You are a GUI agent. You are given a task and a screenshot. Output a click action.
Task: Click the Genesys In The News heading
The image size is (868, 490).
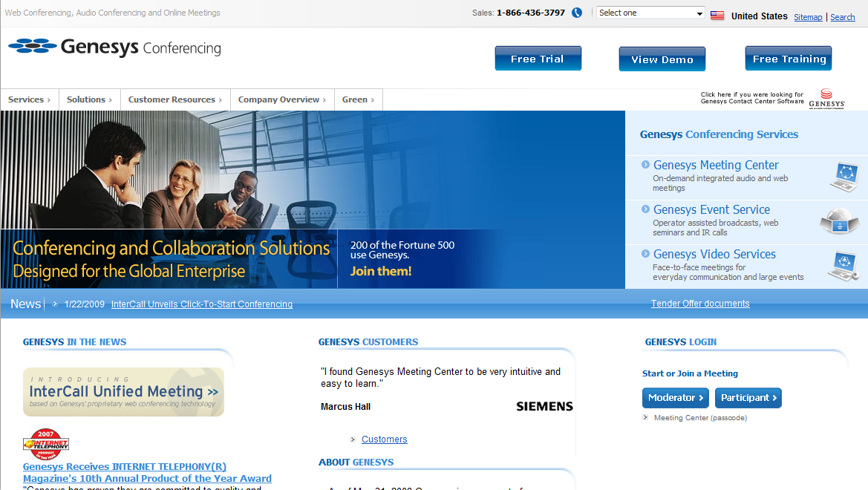(75, 342)
